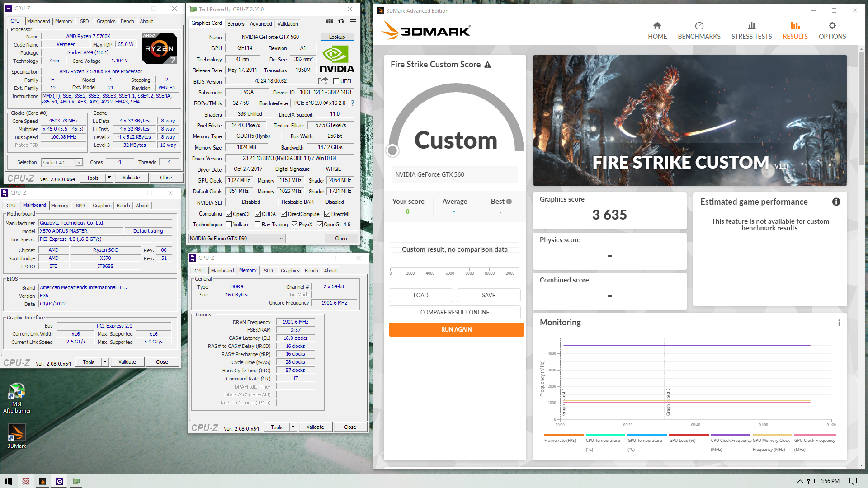Viewport: 868px width, 488px height.
Task: Click the 3DMark logo
Action: tap(426, 30)
